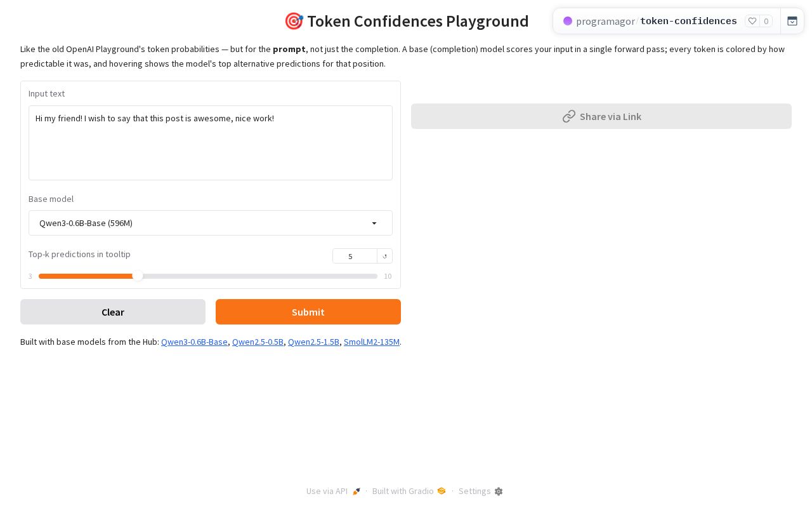Click the chain-link icon on Share button
This screenshot has width=812, height=508.
[569, 116]
